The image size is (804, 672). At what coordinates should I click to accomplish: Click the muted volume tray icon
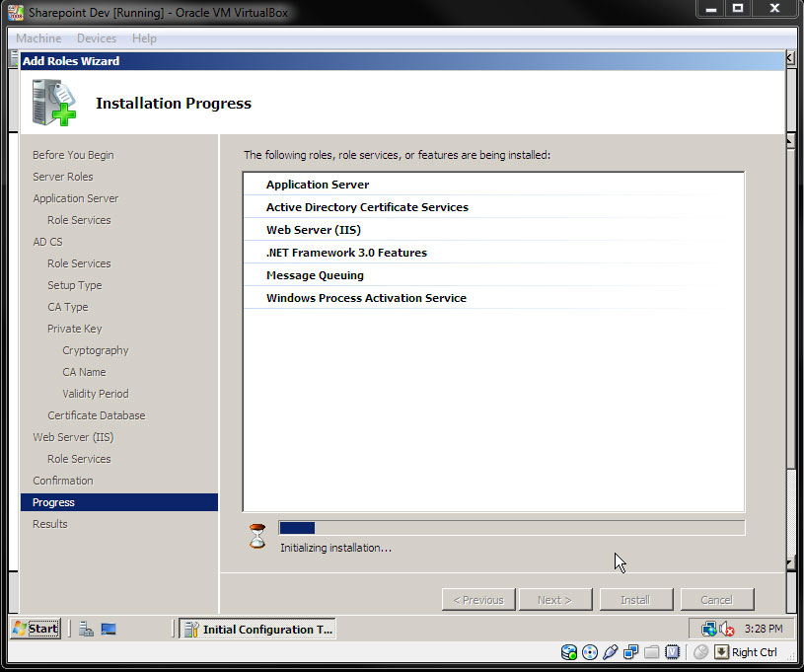(727, 629)
